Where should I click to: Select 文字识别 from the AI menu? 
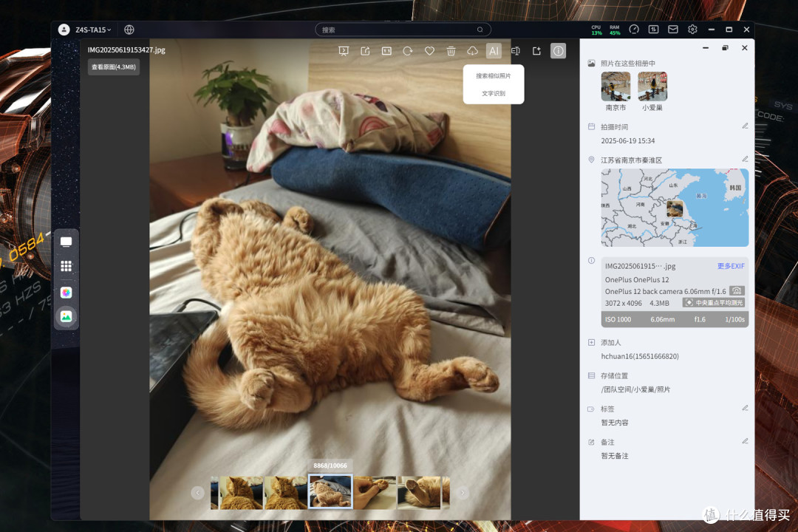click(493, 94)
